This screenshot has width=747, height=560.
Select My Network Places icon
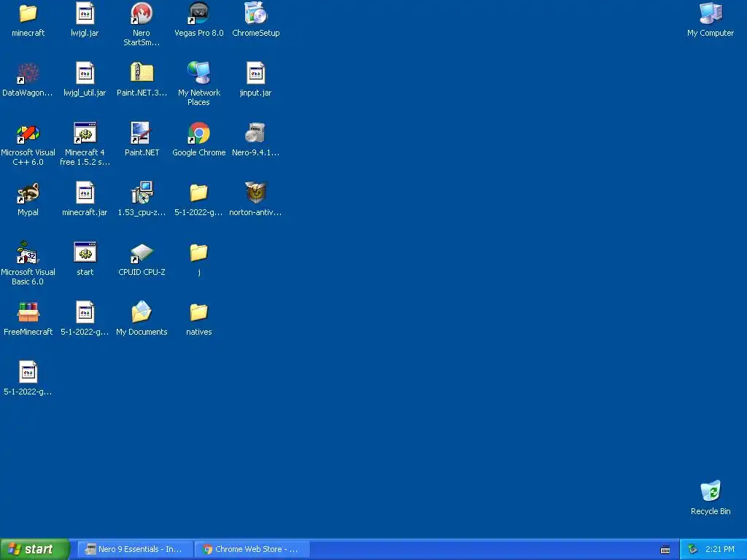[198, 73]
